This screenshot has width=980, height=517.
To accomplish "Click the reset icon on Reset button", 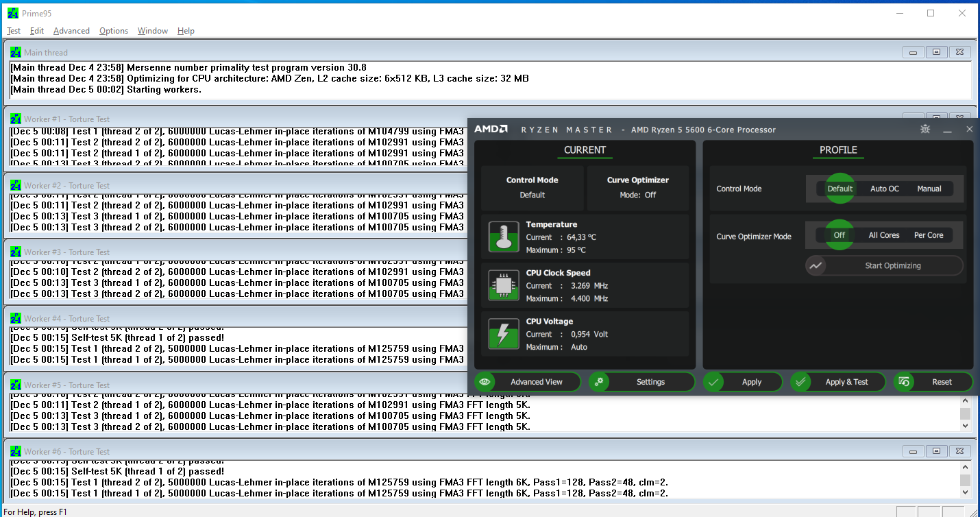I will tap(904, 382).
